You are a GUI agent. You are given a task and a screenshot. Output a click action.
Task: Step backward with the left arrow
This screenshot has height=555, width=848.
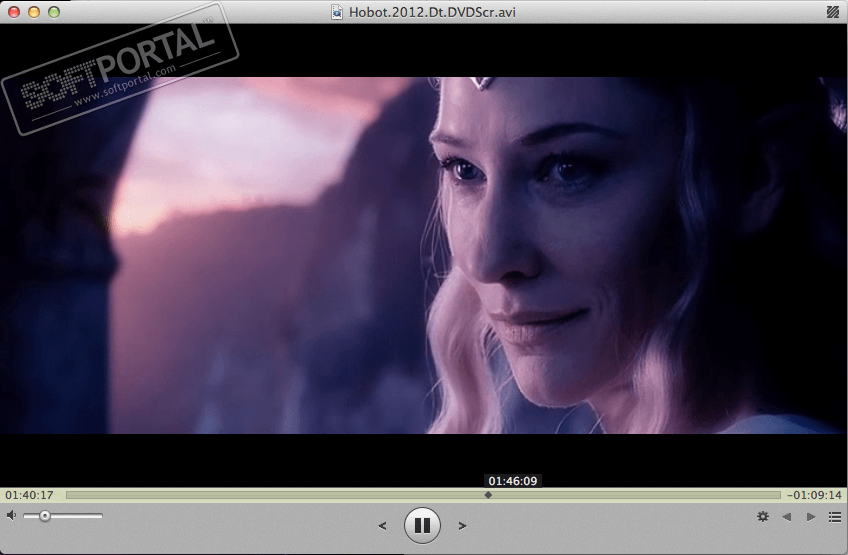pos(382,526)
